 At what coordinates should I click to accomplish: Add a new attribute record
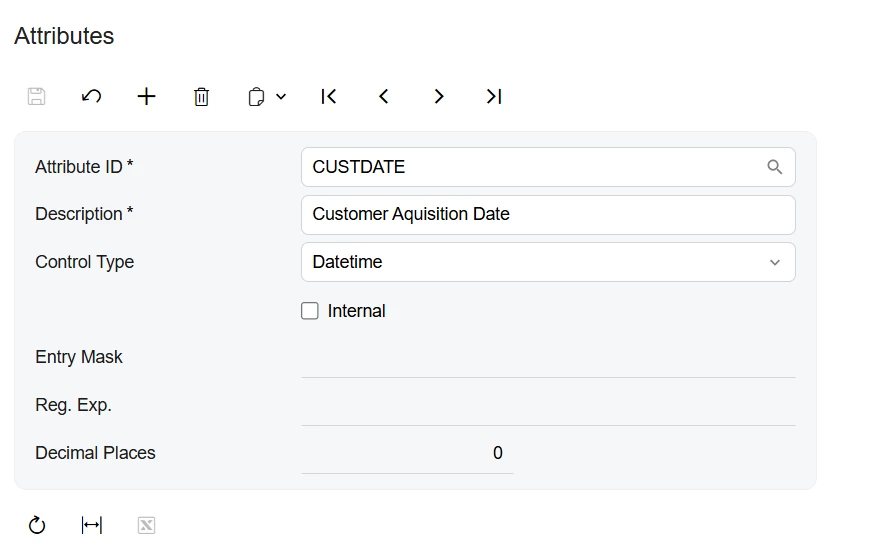[x=146, y=96]
